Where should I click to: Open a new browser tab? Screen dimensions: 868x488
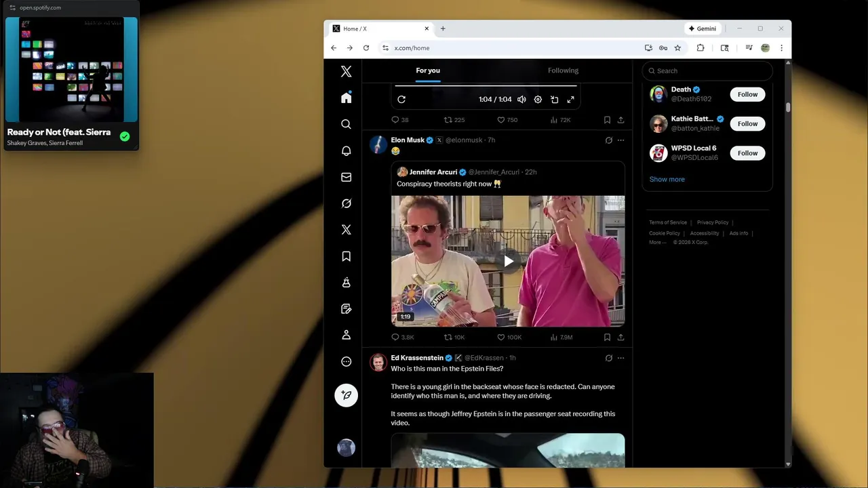(443, 28)
